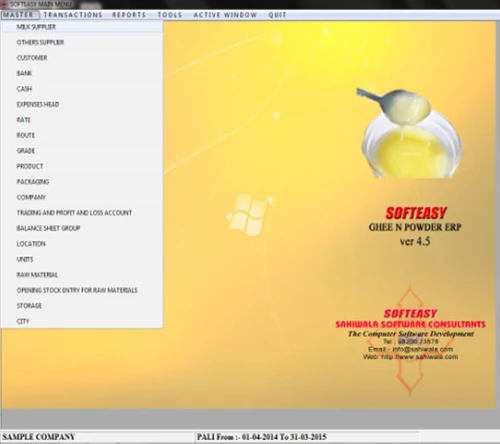Open the Transactions menu

73,15
